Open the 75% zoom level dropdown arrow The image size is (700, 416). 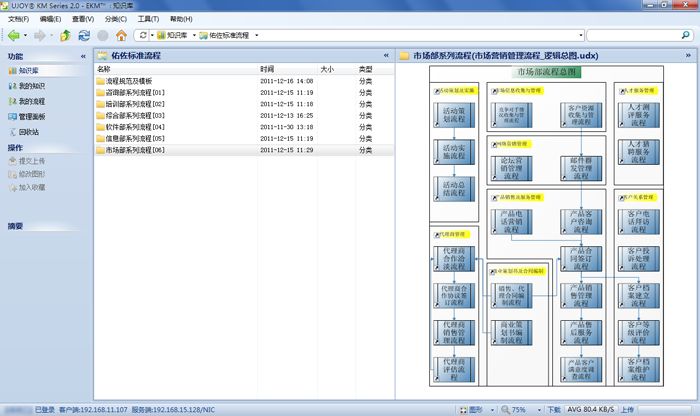point(539,410)
